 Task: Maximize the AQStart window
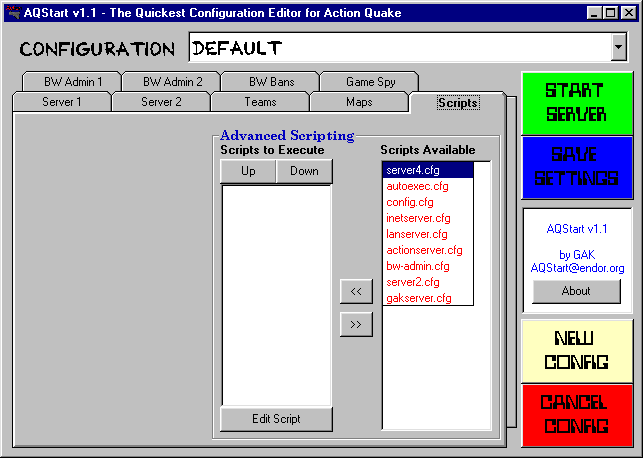coord(611,13)
